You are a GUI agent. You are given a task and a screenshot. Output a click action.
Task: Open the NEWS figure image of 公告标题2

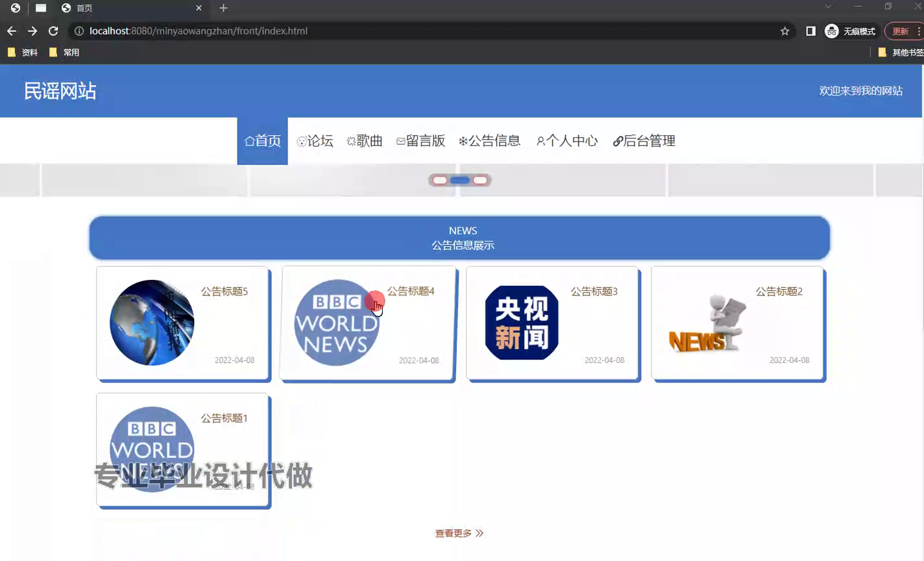707,323
